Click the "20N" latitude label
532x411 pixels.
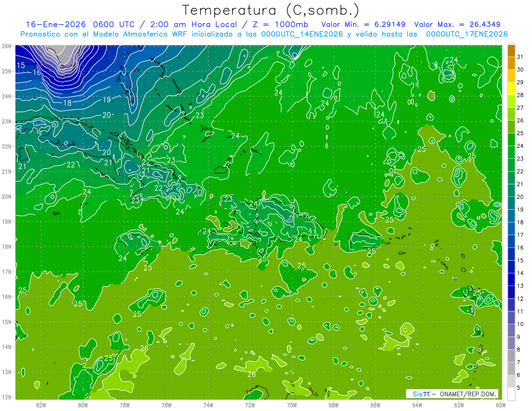tap(6, 196)
